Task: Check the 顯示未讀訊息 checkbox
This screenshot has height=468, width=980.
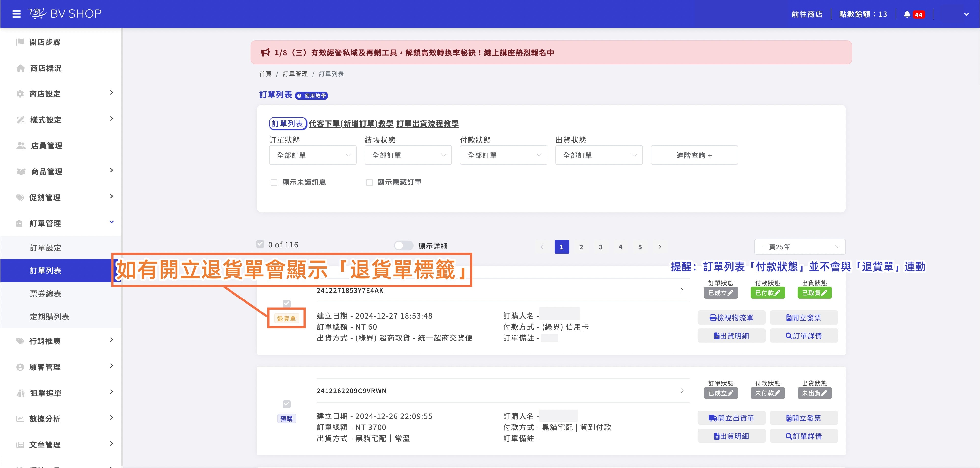Action: point(274,182)
